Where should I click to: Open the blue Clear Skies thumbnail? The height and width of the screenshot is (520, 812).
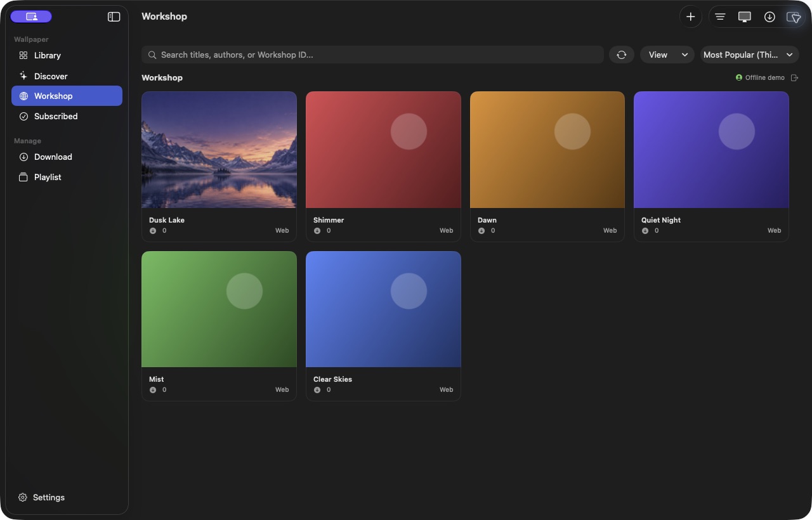(383, 309)
